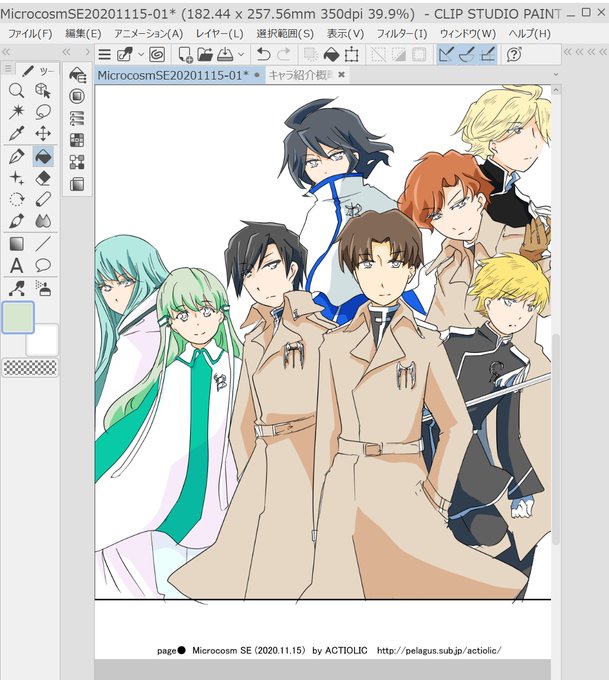This screenshot has height=680, width=609.
Task: Click the spiral Clip Studio icon
Action: coord(157,55)
